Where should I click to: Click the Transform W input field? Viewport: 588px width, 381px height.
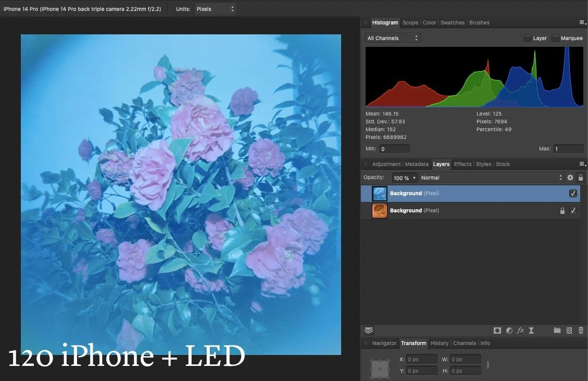466,359
